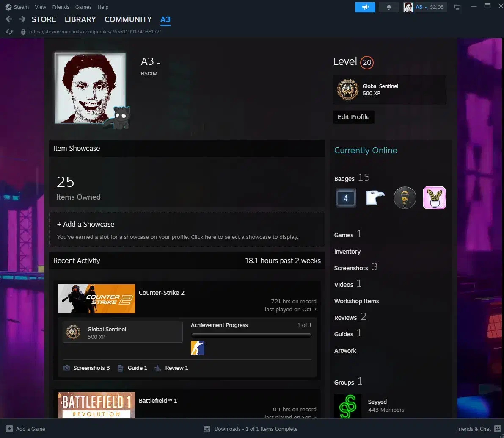The width and height of the screenshot is (504, 438).
Task: Open the Games menu
Action: 83,7
